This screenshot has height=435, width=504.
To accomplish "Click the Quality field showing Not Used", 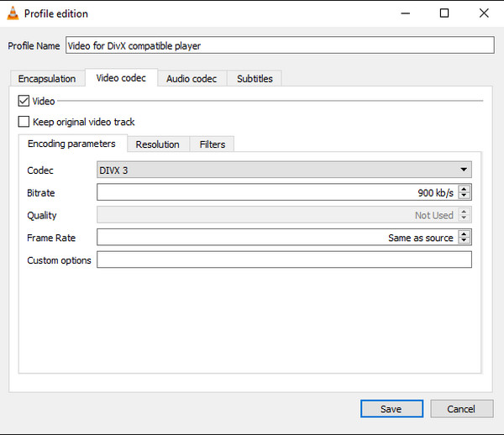I will point(284,215).
